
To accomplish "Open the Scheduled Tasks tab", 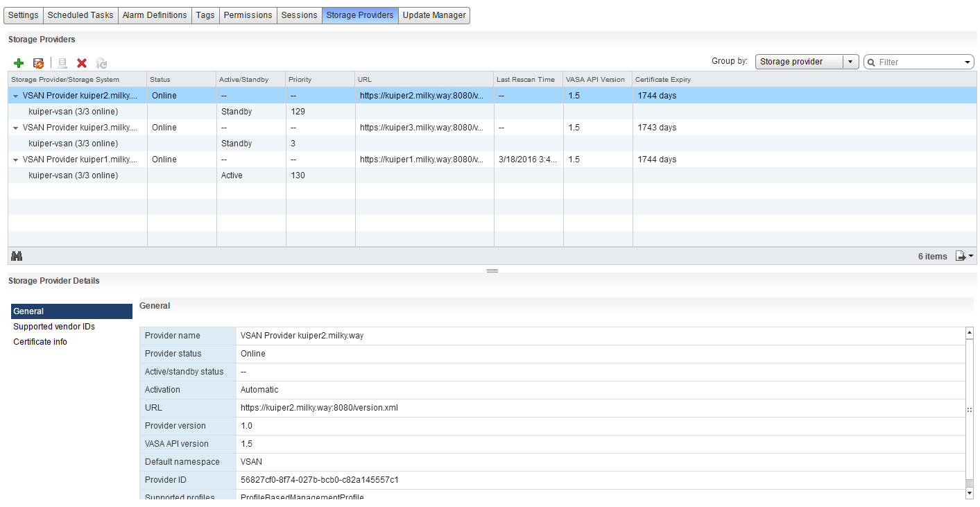I will pos(80,15).
